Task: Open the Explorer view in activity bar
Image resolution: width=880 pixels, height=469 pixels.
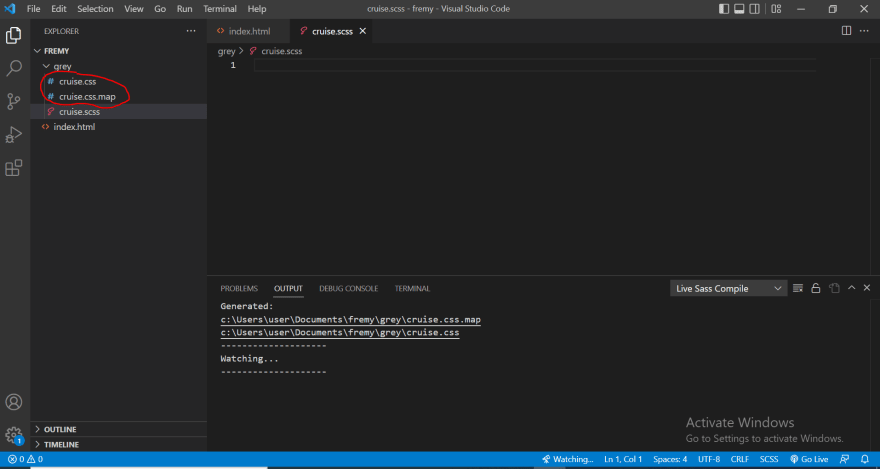Action: [x=13, y=36]
